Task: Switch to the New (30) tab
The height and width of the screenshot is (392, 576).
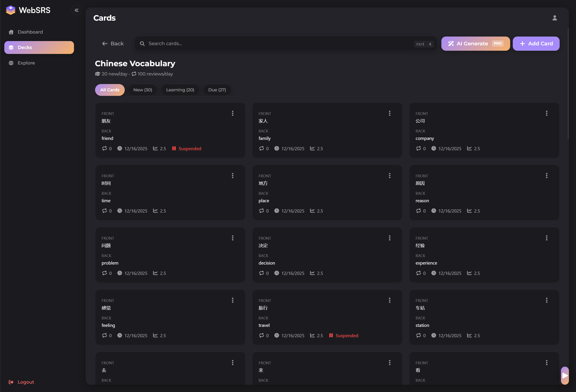Action: pyautogui.click(x=143, y=90)
